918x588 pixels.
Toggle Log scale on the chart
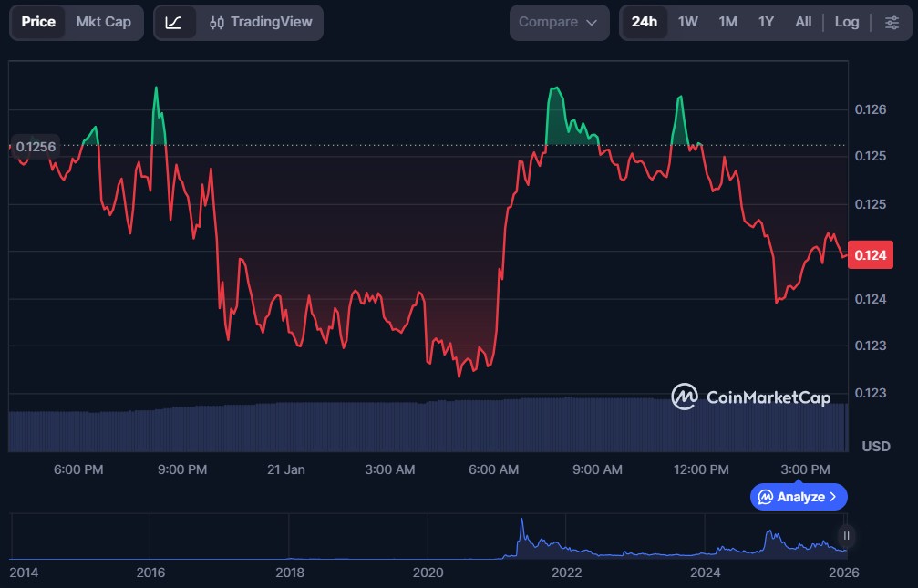coord(847,22)
